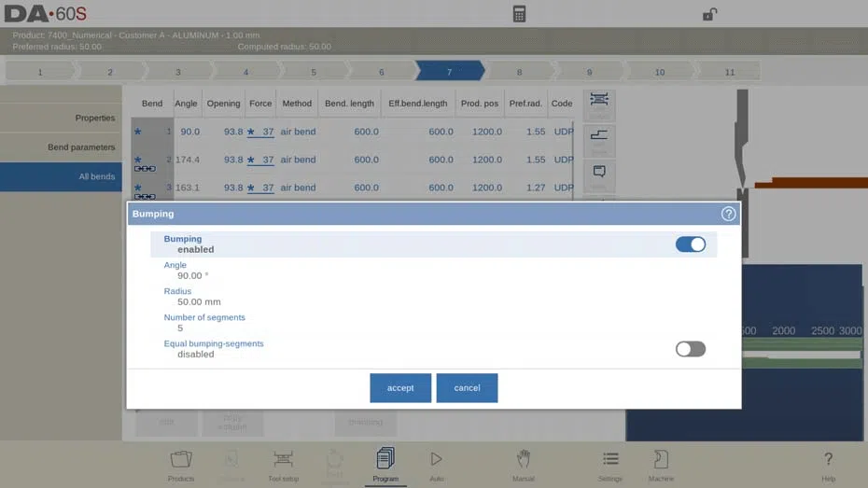Click Eff.bend.length column header
868x488 pixels.
417,104
